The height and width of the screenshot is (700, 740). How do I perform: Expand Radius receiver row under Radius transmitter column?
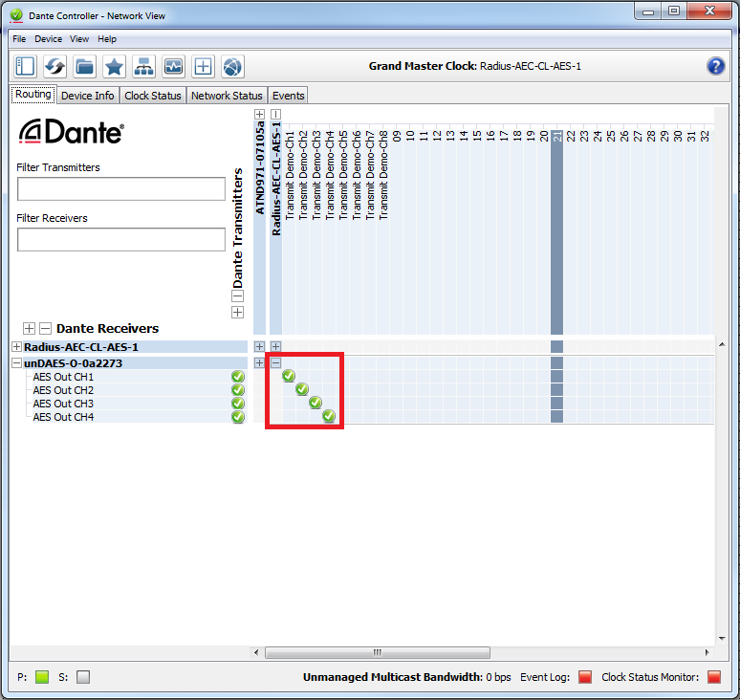[276, 347]
